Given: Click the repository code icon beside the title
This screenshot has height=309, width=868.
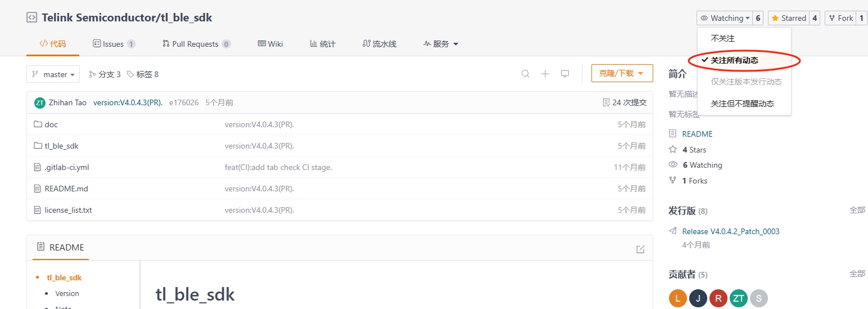Looking at the screenshot, I should point(32,17).
